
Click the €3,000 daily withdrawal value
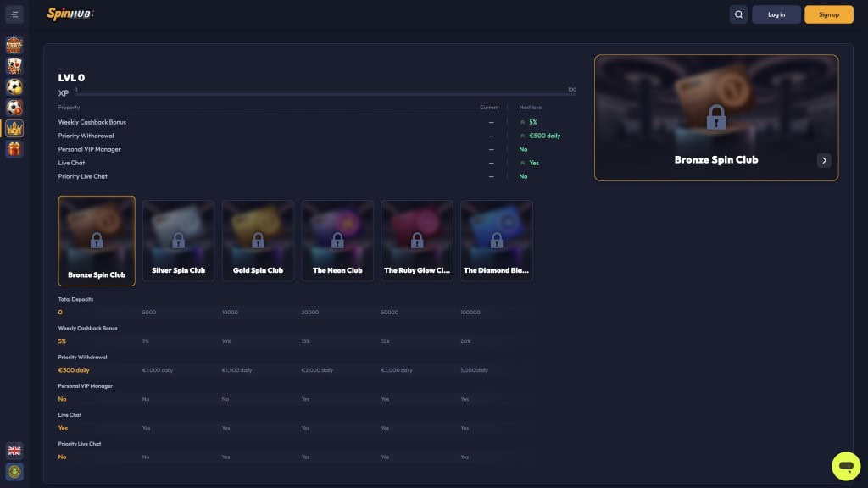[x=397, y=370]
